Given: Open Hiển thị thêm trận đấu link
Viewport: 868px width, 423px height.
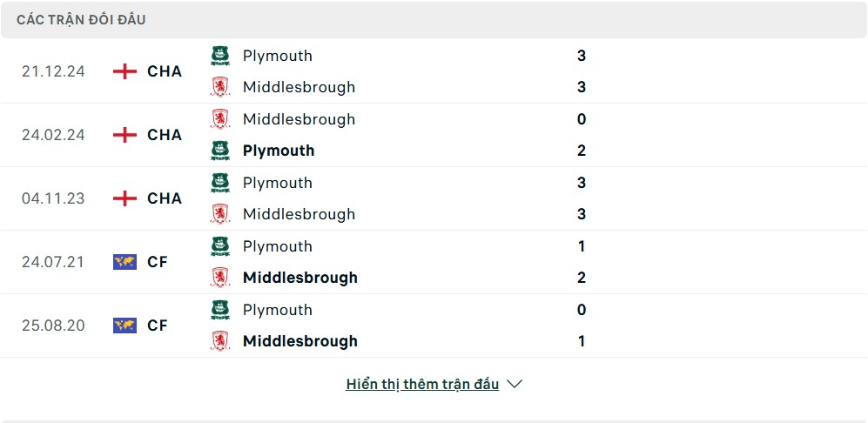Looking at the screenshot, I should (422, 384).
